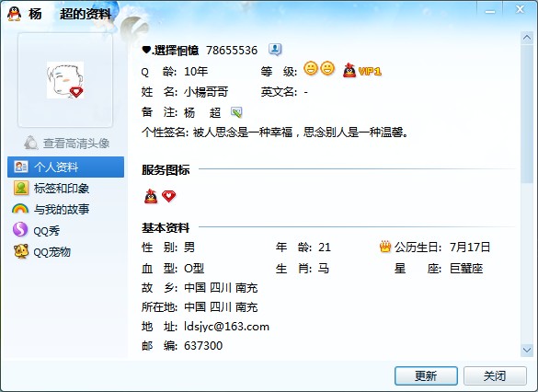Click the birthday crown icon beside 公历生日
538x392 pixels.
click(385, 247)
